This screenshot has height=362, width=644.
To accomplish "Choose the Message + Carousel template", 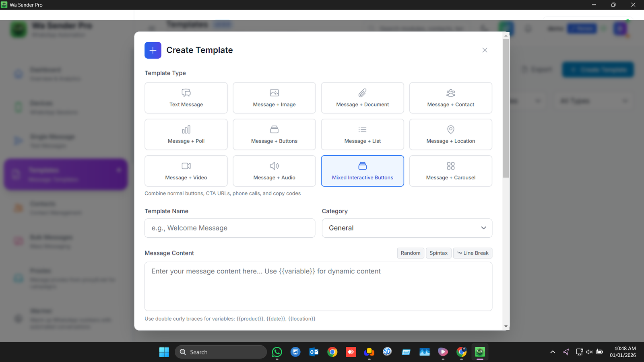I will click(450, 171).
